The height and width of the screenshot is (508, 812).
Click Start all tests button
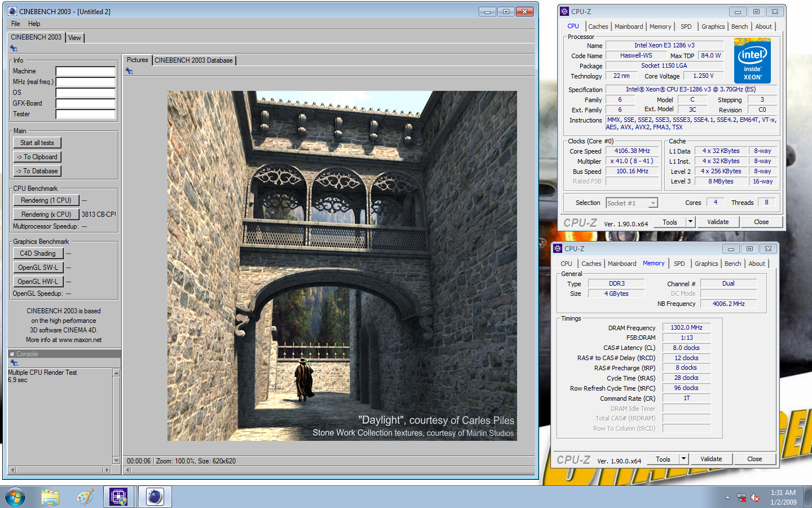click(37, 143)
